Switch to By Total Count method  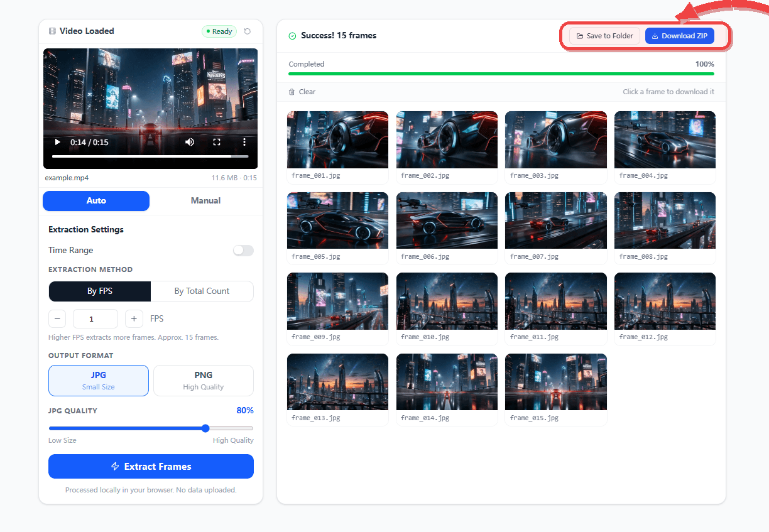coord(202,291)
